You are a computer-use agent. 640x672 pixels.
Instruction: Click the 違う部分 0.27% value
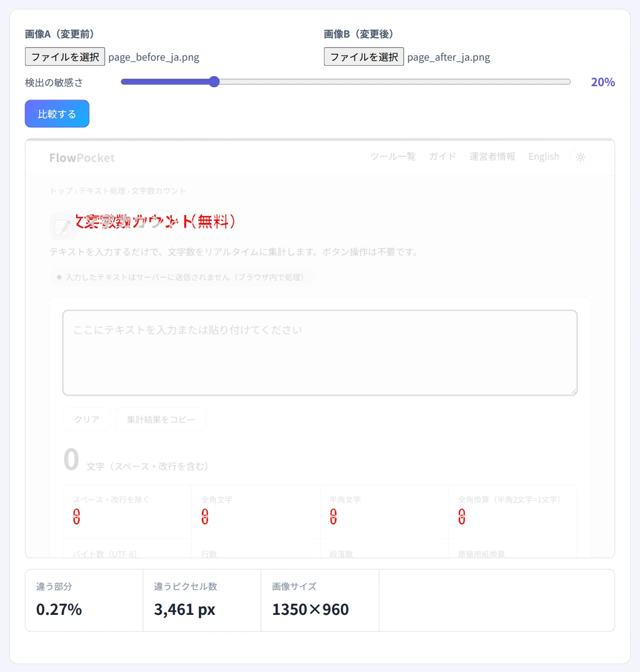[x=59, y=609]
